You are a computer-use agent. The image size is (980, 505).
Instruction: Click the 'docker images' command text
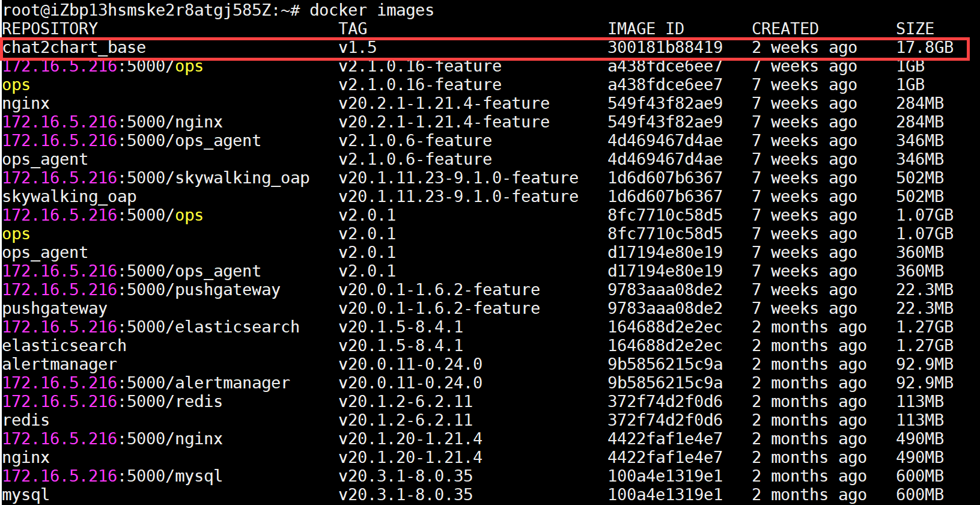click(x=371, y=10)
